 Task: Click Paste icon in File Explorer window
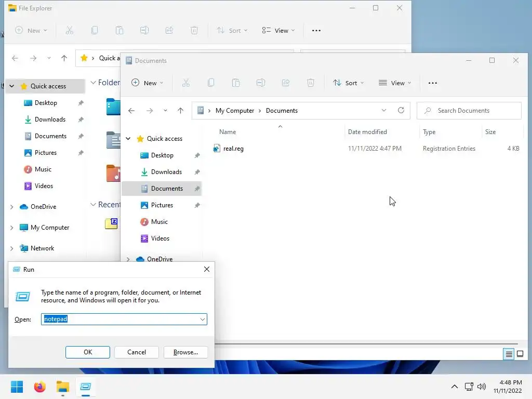(119, 31)
